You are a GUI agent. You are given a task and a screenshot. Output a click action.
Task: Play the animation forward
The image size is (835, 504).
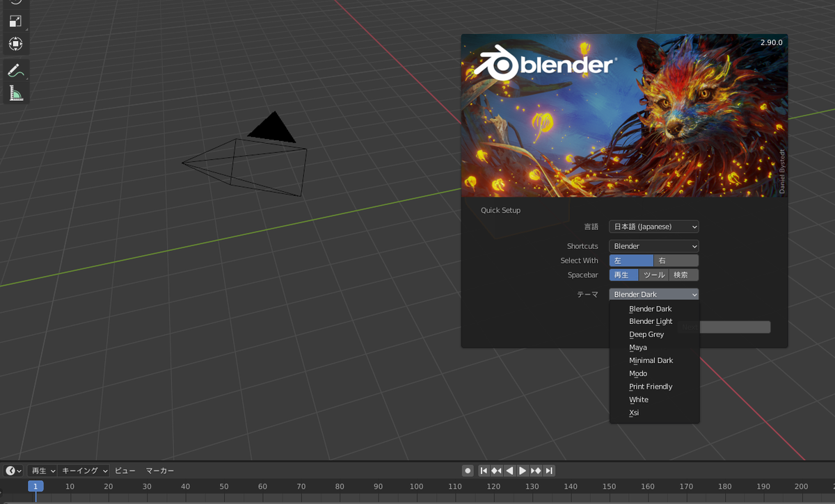(x=523, y=471)
